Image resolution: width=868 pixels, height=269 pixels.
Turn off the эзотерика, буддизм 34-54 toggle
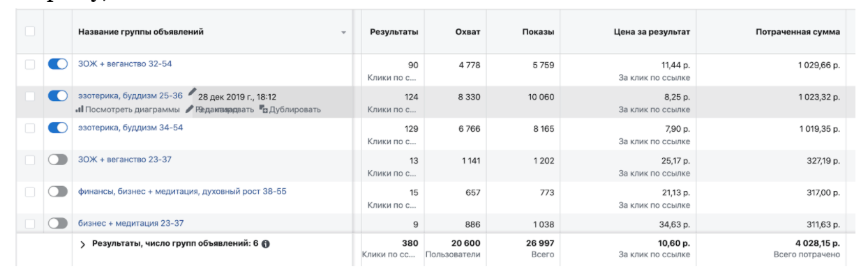pyautogui.click(x=58, y=128)
